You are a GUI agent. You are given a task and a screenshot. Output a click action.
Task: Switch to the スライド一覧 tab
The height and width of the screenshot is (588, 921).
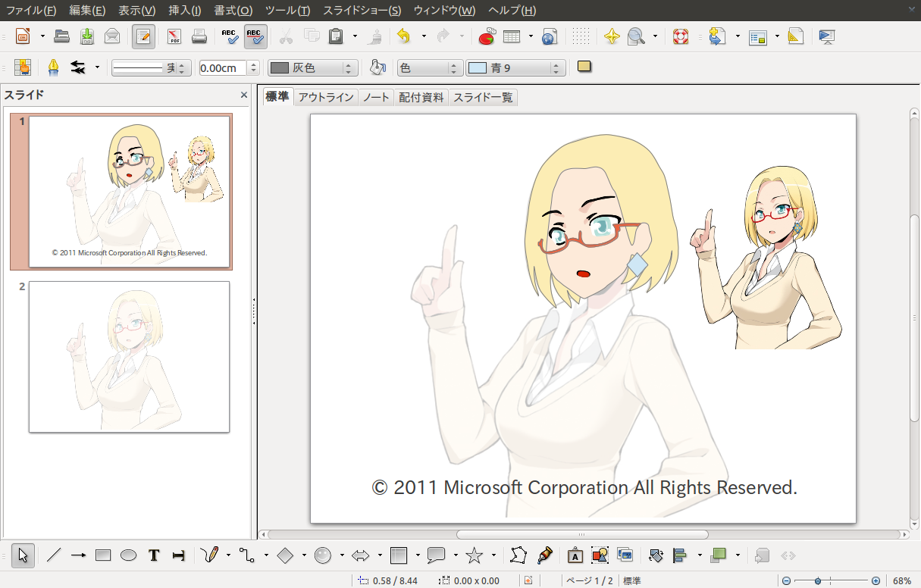483,98
